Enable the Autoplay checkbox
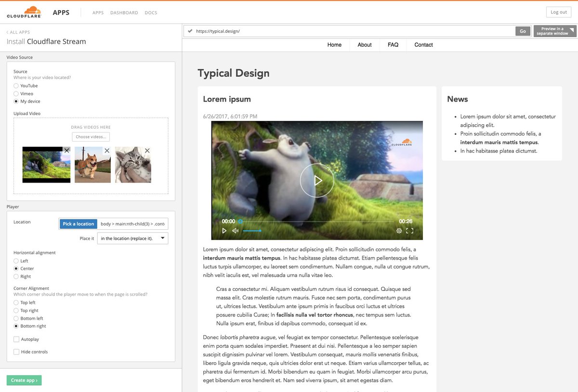Viewport: 578px width, 392px height. [x=16, y=339]
